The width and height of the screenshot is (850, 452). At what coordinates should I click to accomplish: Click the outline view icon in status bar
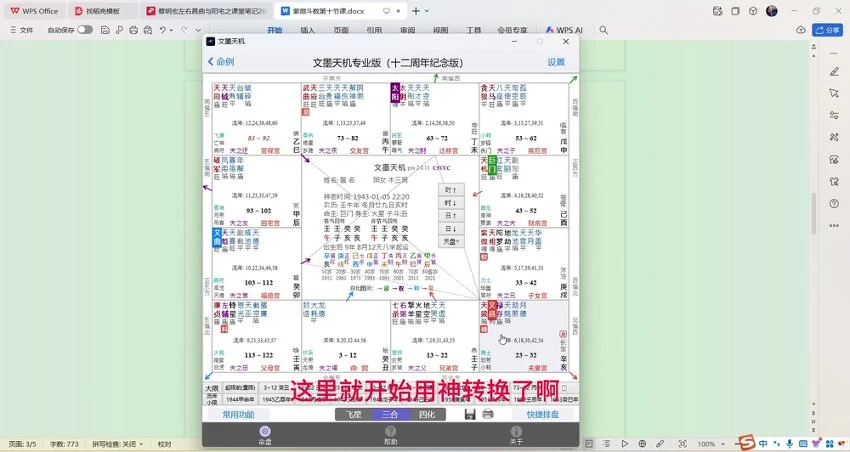coord(607,444)
